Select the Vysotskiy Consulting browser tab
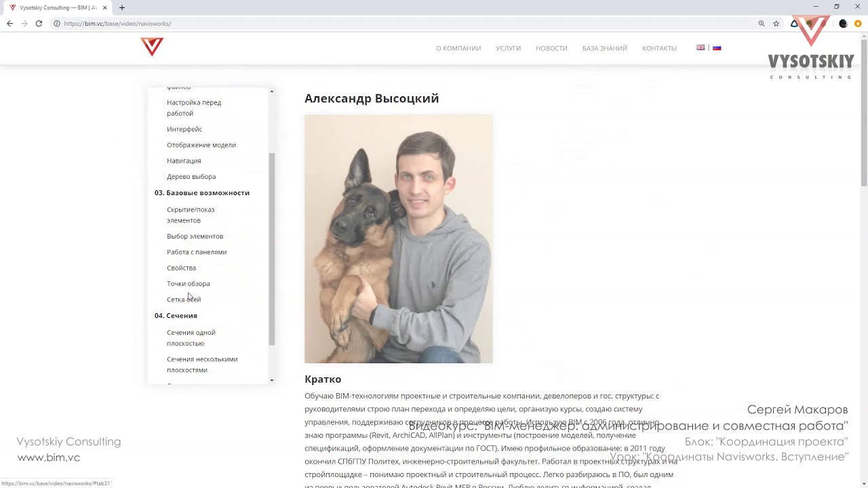The image size is (868, 488). (58, 7)
